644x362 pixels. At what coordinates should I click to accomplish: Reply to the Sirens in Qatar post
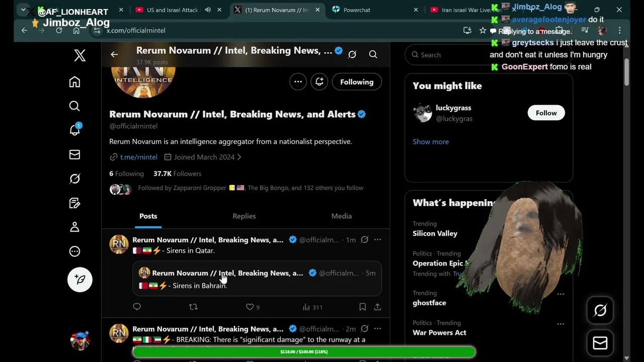tap(137, 307)
